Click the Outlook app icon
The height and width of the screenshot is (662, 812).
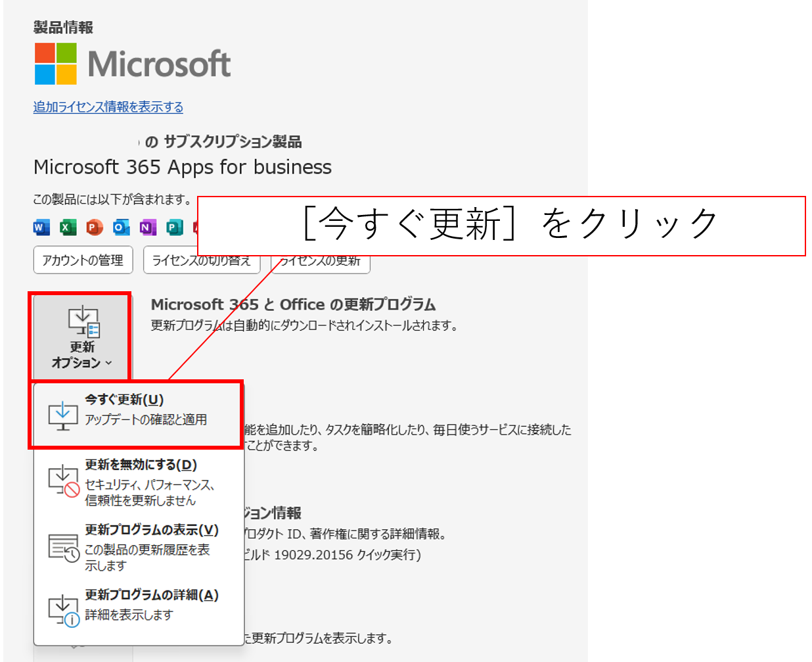click(x=121, y=227)
